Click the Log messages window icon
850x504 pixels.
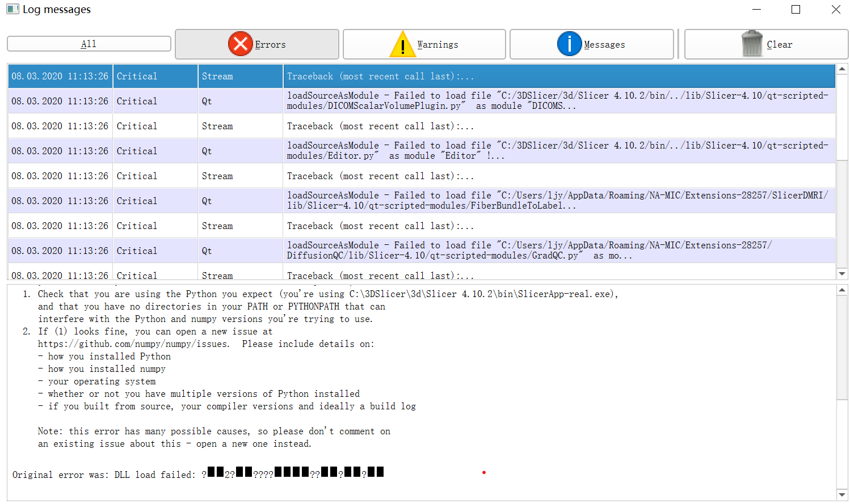click(x=12, y=9)
